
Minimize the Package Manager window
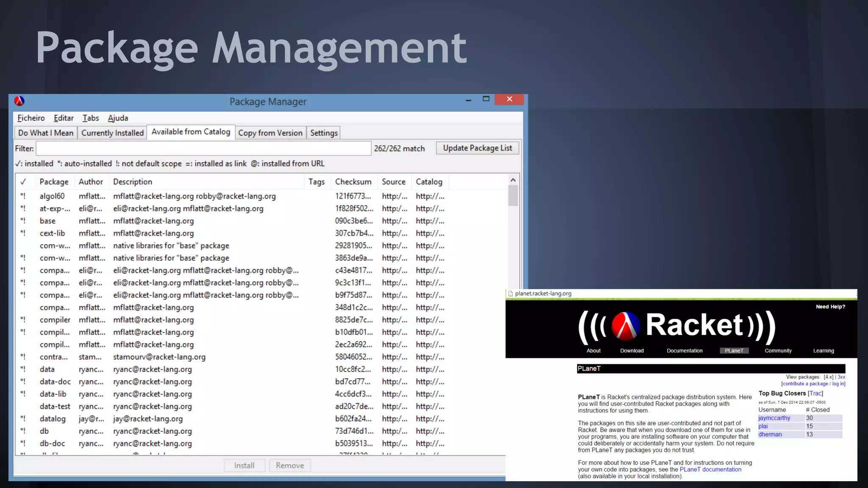(468, 100)
